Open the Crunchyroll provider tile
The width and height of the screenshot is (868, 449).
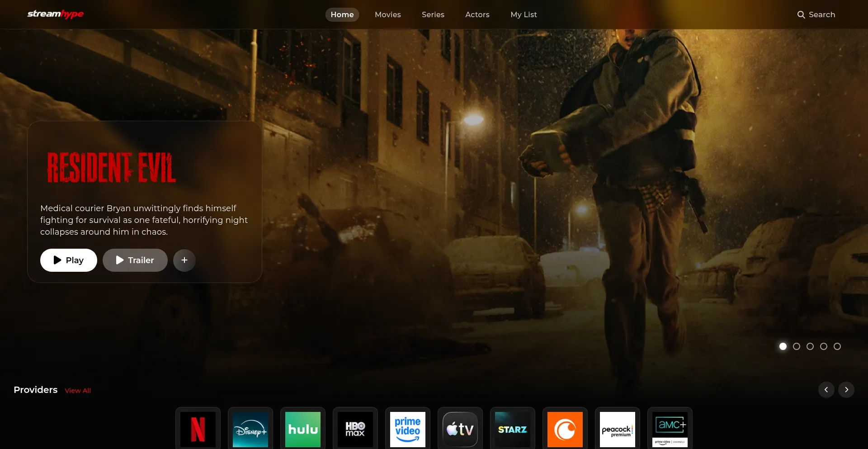(565, 429)
